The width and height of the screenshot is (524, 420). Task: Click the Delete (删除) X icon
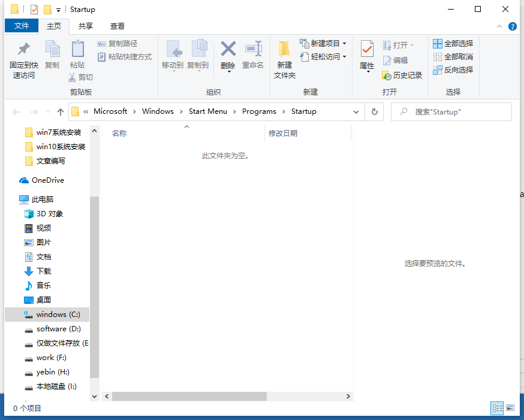pyautogui.click(x=228, y=49)
